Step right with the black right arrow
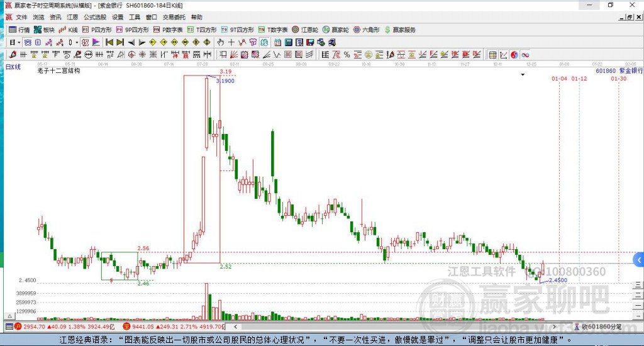This screenshot has width=644, height=346. pos(142,42)
